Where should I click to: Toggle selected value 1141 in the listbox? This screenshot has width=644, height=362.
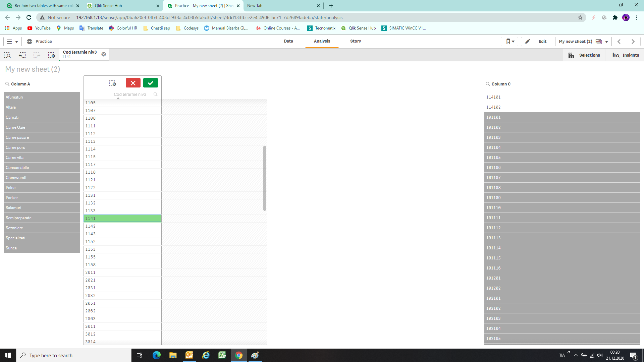coord(122,219)
